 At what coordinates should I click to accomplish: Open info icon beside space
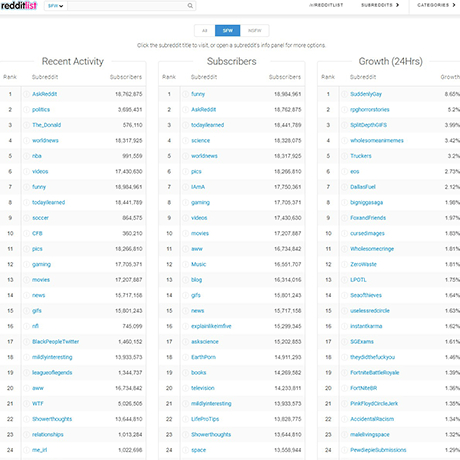click(185, 450)
